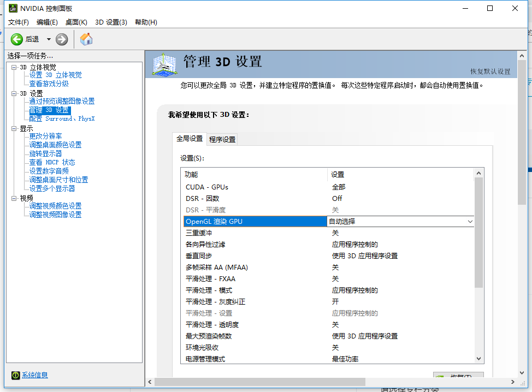This screenshot has height=392, width=532.
Task: Maximize the NVIDIA 控制面板 window
Action: point(490,8)
